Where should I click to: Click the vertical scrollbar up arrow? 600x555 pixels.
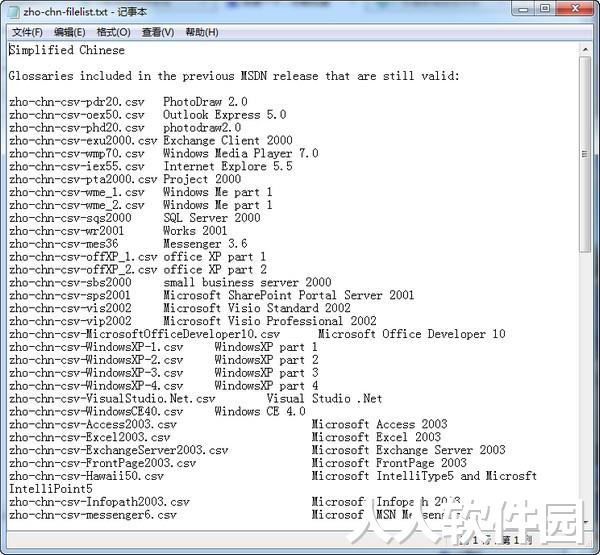tap(585, 49)
